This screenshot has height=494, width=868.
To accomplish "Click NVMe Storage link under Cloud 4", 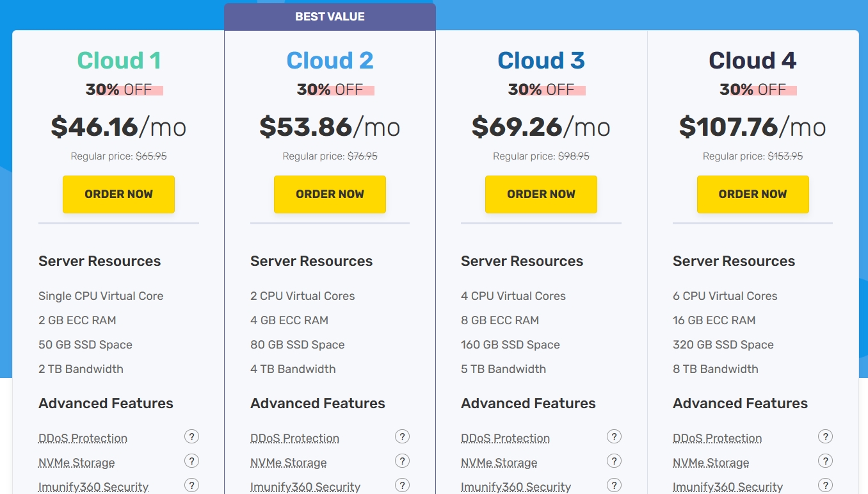I will (711, 463).
